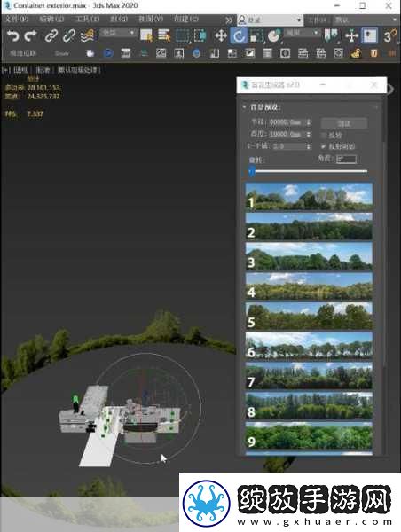Click the yellow teapot render icon
Image resolution: width=401 pixels, height=532 pixels.
356,53
